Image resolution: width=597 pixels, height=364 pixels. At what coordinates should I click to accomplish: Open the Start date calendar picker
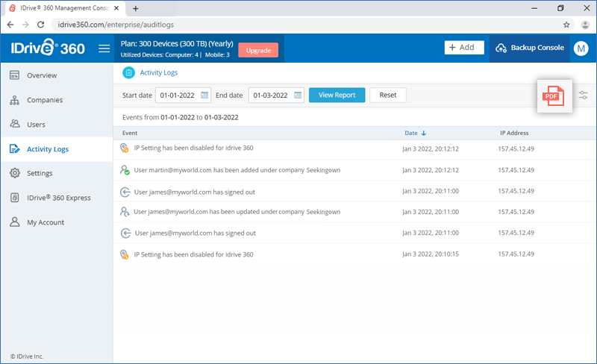point(204,95)
